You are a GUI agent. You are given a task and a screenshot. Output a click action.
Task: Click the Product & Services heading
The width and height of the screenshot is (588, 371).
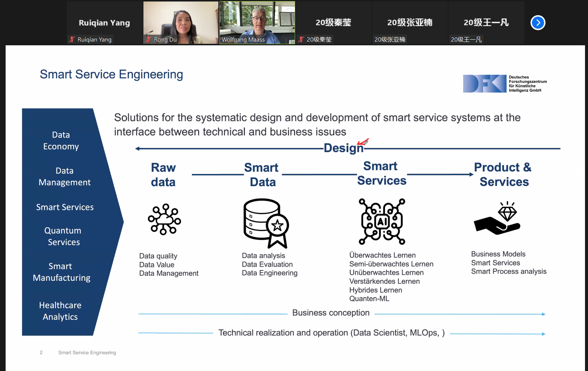tap(503, 174)
